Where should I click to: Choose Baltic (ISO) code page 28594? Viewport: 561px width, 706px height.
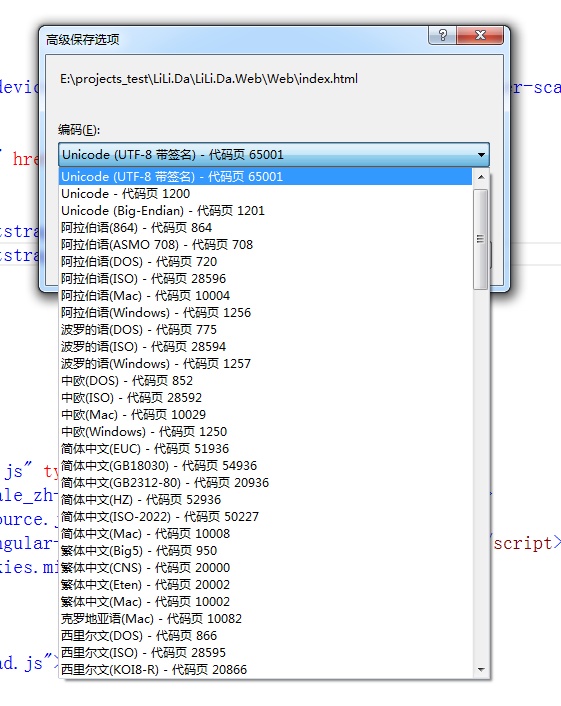point(266,347)
